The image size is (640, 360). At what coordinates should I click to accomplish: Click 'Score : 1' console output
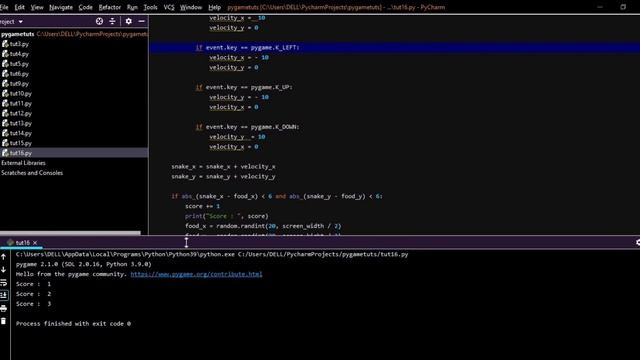[33, 284]
